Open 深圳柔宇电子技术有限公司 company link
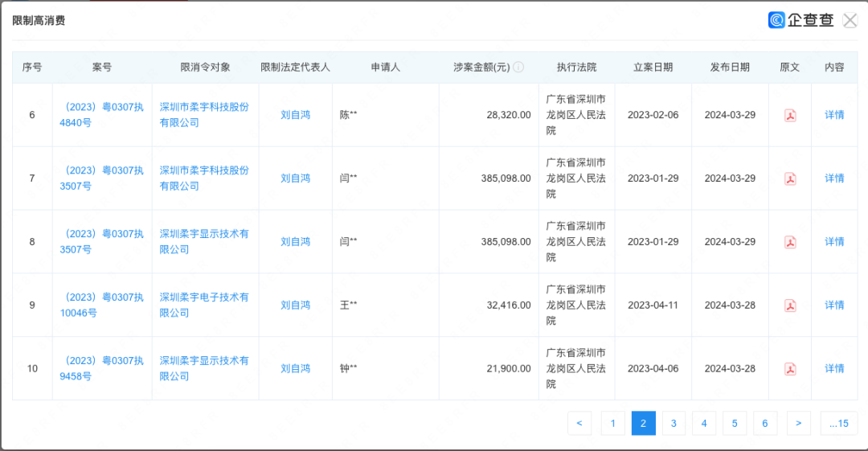Image resolution: width=868 pixels, height=451 pixels. [x=204, y=305]
